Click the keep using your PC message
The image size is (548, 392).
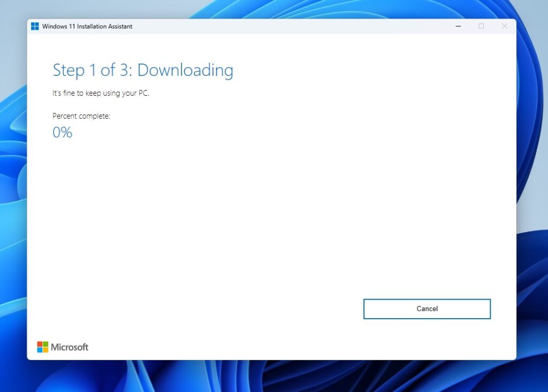coord(100,93)
